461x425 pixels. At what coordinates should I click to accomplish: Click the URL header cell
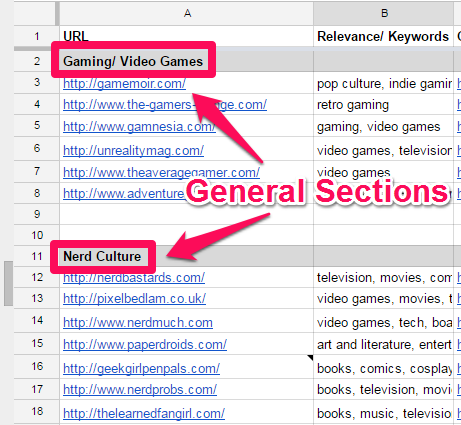click(x=187, y=36)
